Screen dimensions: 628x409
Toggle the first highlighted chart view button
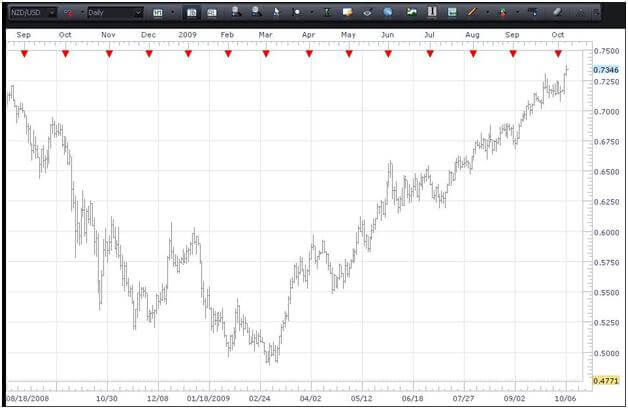pos(192,12)
